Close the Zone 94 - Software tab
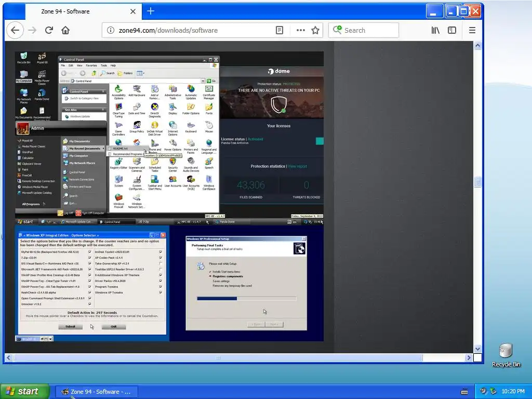The image size is (532, 399). point(133,11)
